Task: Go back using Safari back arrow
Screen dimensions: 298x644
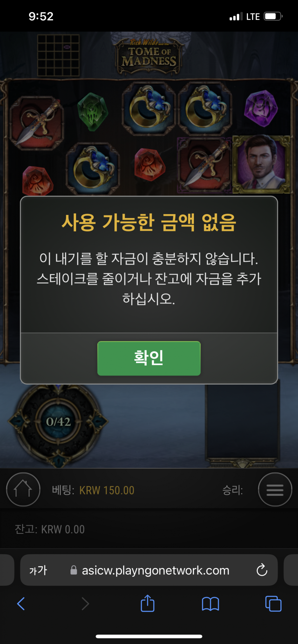Action: pyautogui.click(x=21, y=604)
